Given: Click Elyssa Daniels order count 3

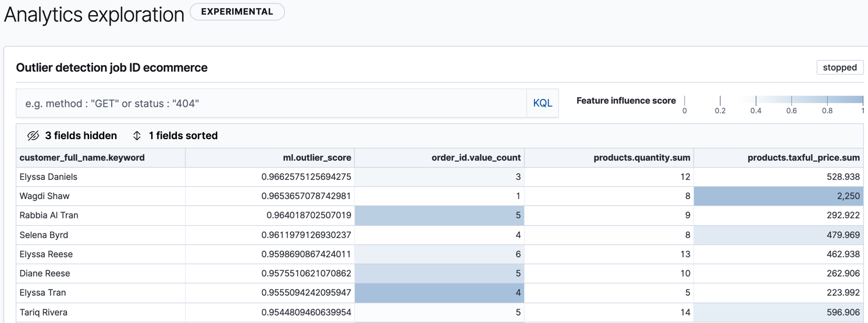Looking at the screenshot, I should (439, 177).
